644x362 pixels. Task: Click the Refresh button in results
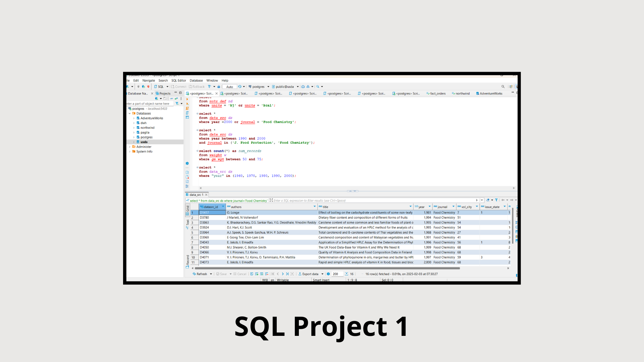pos(200,274)
